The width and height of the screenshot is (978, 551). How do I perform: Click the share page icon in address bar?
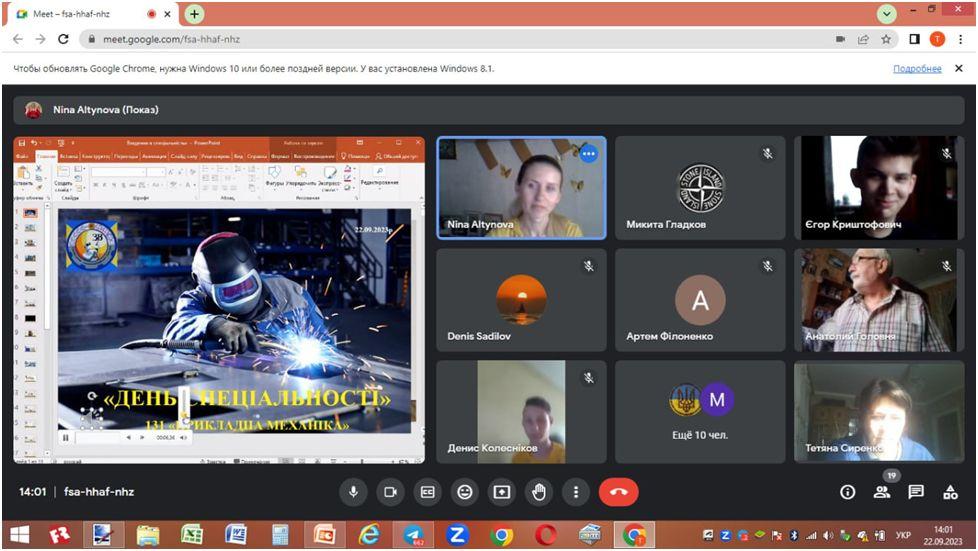863,39
